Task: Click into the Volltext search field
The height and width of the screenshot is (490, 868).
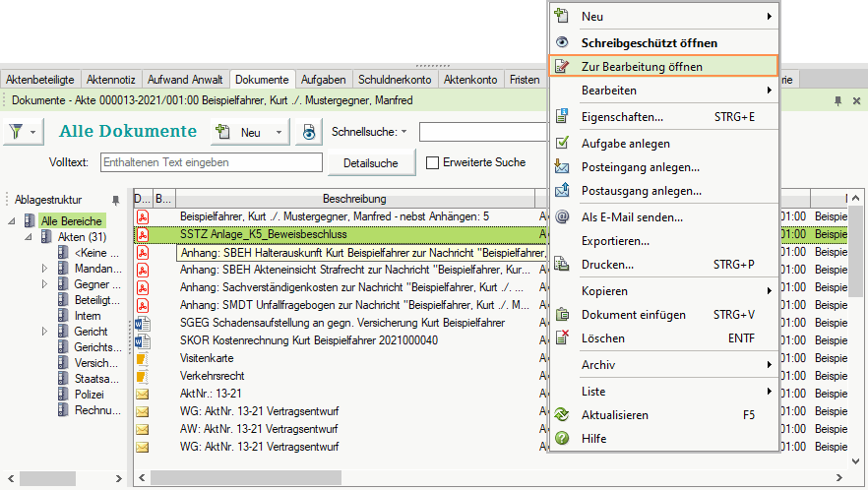Action: pyautogui.click(x=211, y=162)
